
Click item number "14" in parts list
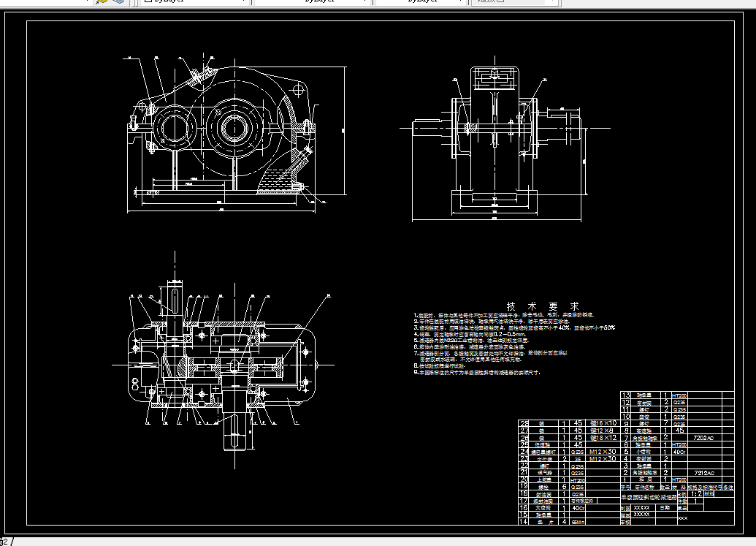pos(523,521)
